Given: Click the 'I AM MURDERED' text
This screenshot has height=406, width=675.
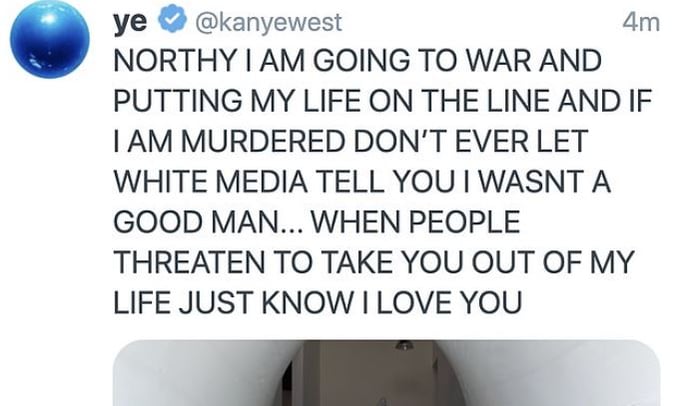Looking at the screenshot, I should pyautogui.click(x=229, y=141).
